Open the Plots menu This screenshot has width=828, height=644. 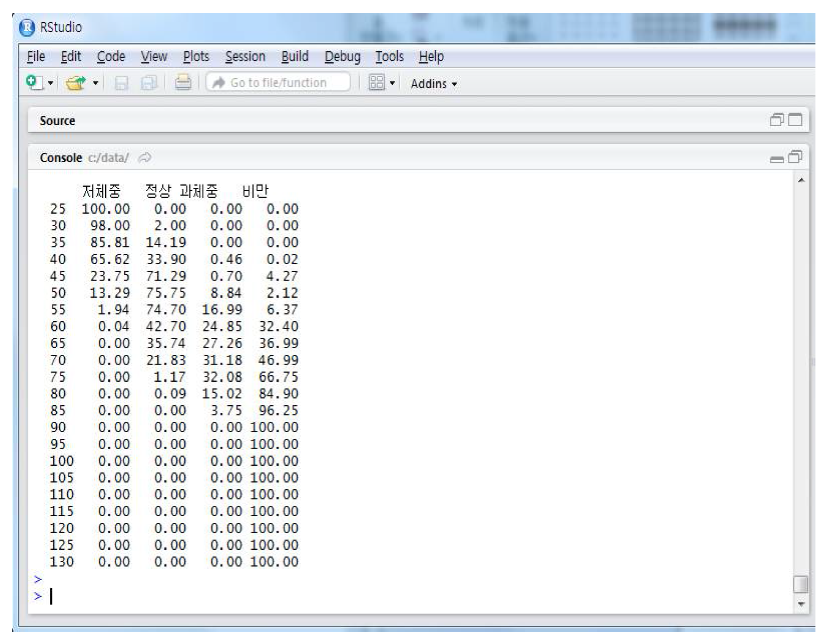196,57
